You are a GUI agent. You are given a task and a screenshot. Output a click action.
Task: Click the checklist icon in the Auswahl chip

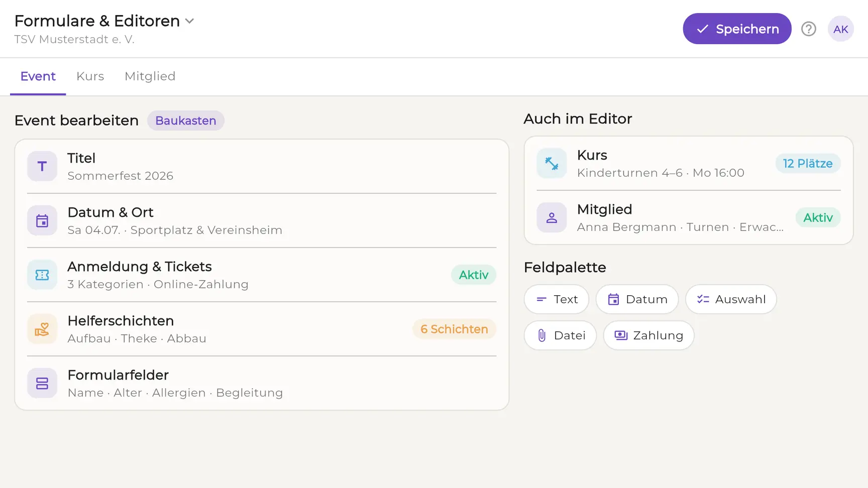(703, 300)
